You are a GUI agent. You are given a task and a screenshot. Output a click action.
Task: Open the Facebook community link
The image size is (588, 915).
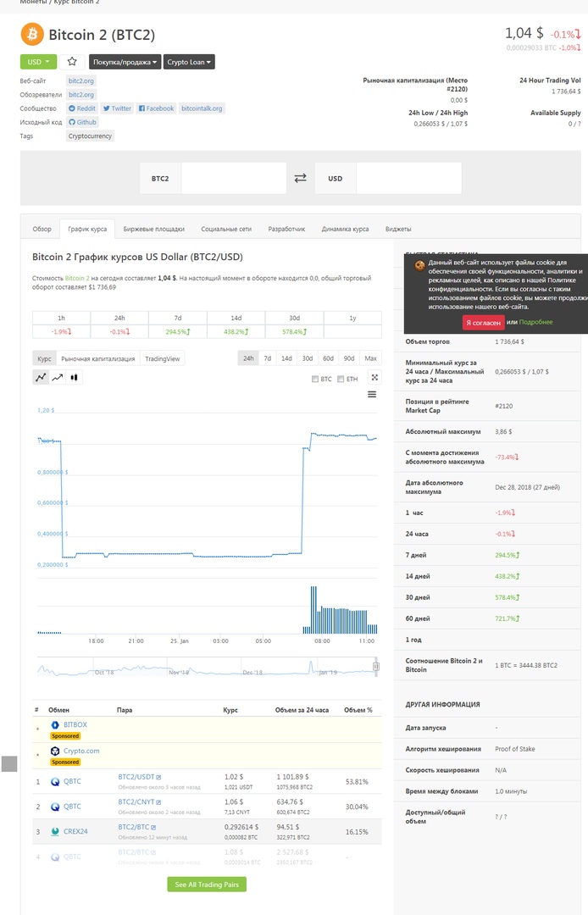point(157,108)
